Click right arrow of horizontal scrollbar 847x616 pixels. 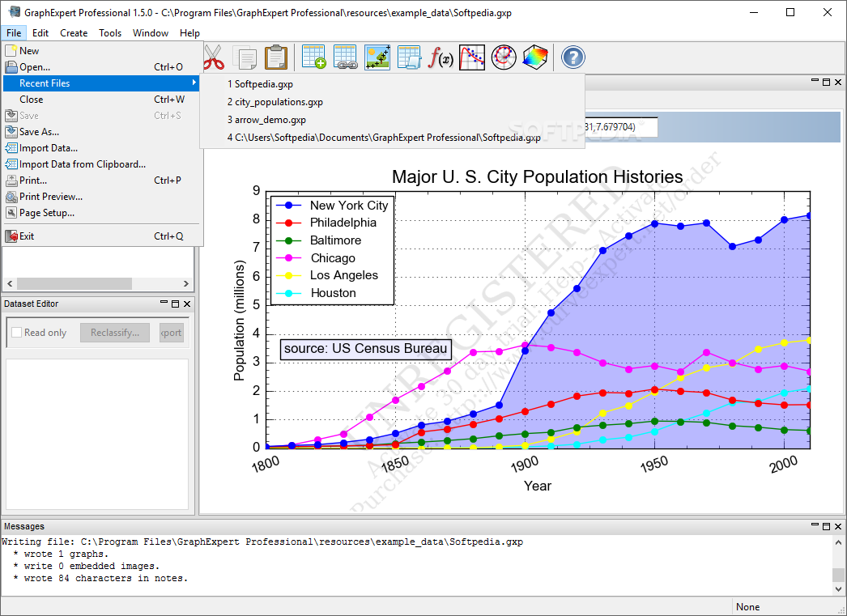(x=185, y=283)
